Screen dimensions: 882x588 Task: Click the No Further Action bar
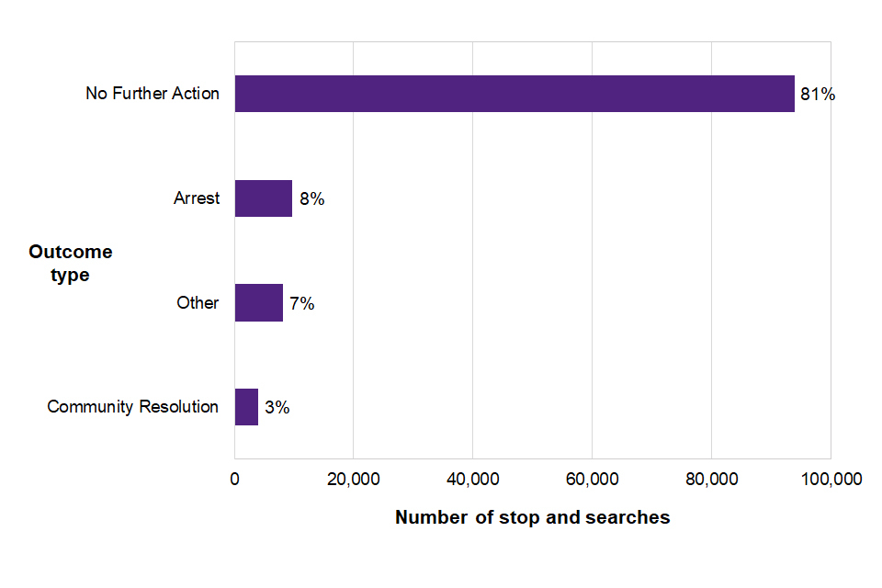tap(514, 94)
